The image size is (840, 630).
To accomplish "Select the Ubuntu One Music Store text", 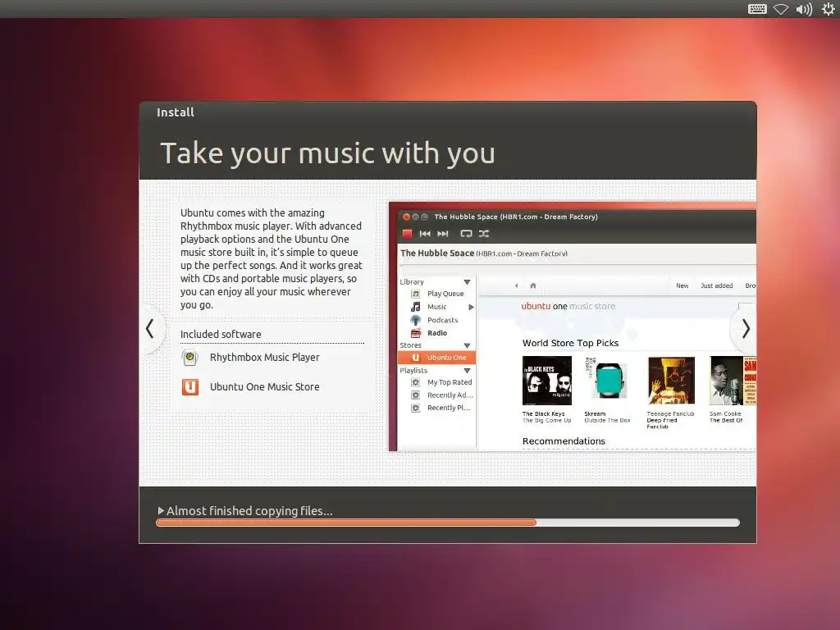I will tap(265, 387).
